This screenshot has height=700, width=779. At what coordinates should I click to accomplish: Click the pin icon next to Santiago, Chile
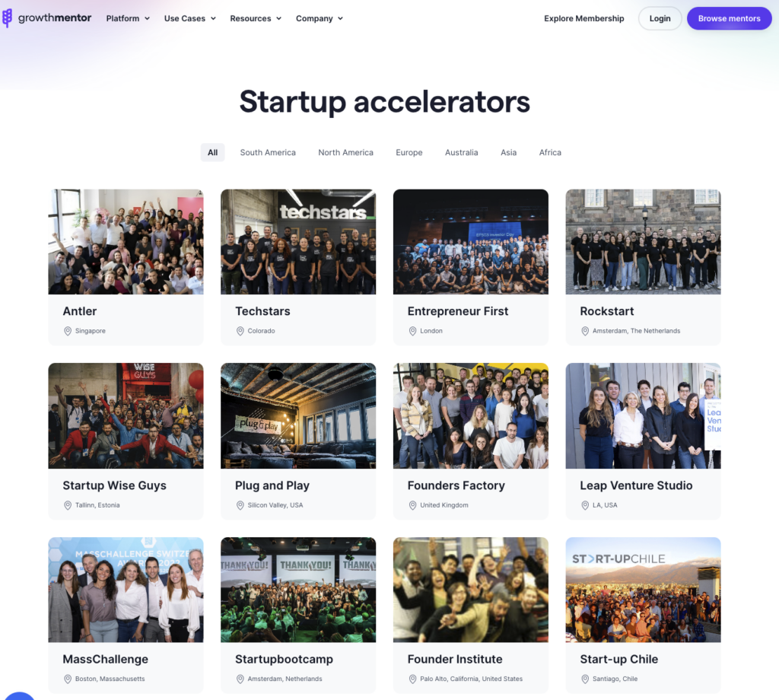(x=585, y=679)
